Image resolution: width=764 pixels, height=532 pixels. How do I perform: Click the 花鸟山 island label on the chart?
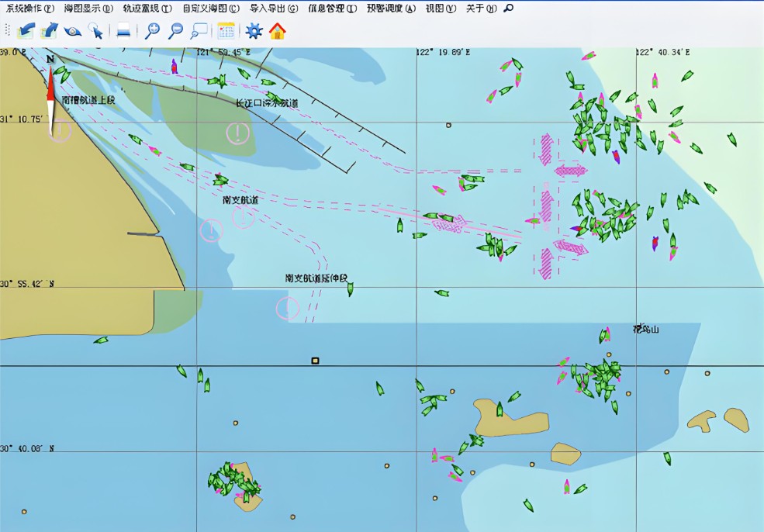[x=645, y=330]
